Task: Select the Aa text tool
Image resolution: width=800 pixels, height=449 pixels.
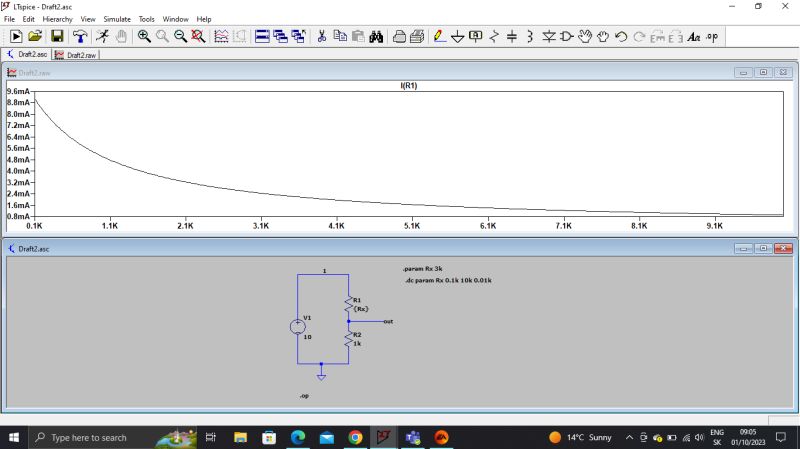Action: (694, 36)
